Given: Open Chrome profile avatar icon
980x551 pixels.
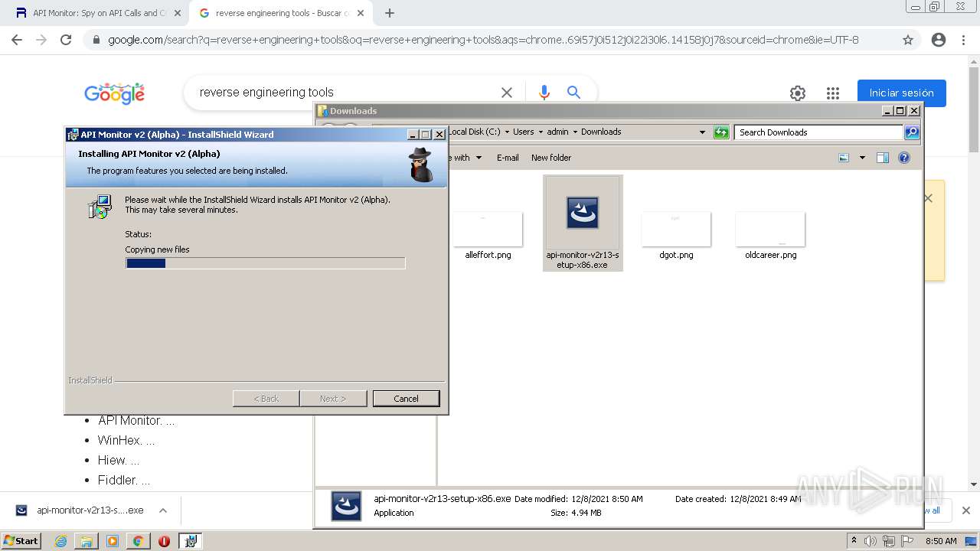Looking at the screenshot, I should point(939,40).
